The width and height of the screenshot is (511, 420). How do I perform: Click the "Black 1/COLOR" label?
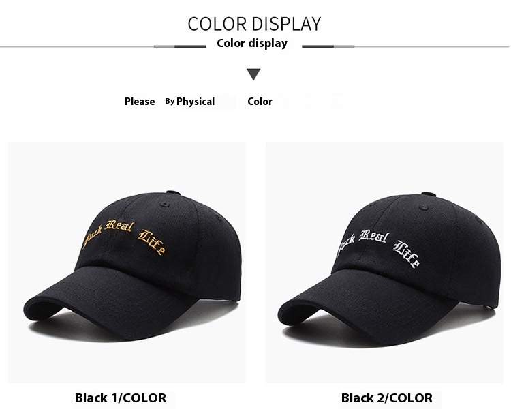tap(121, 397)
